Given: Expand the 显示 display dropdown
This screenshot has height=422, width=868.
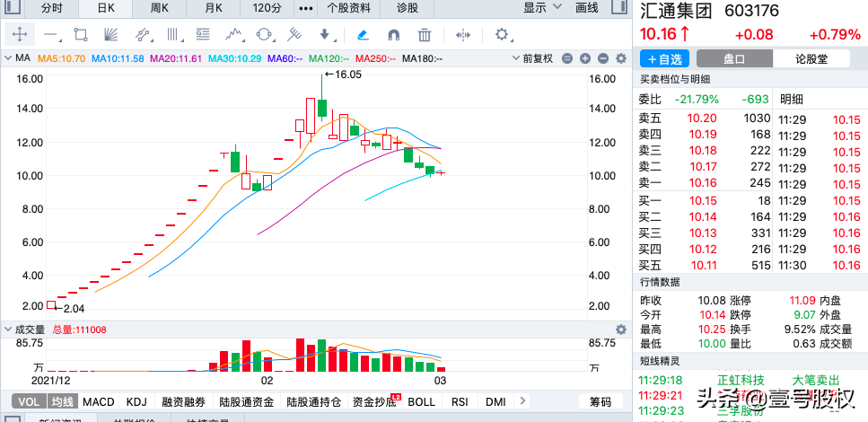Looking at the screenshot, I should pyautogui.click(x=542, y=8).
